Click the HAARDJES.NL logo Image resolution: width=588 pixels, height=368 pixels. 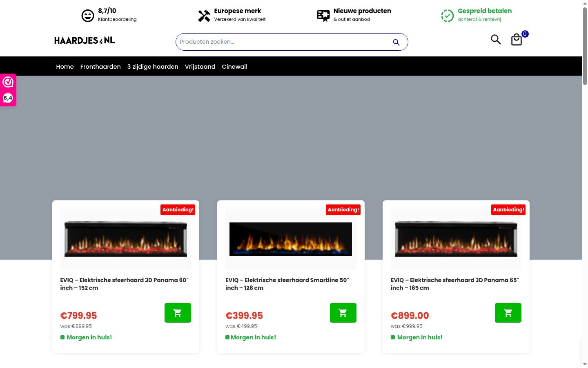85,40
